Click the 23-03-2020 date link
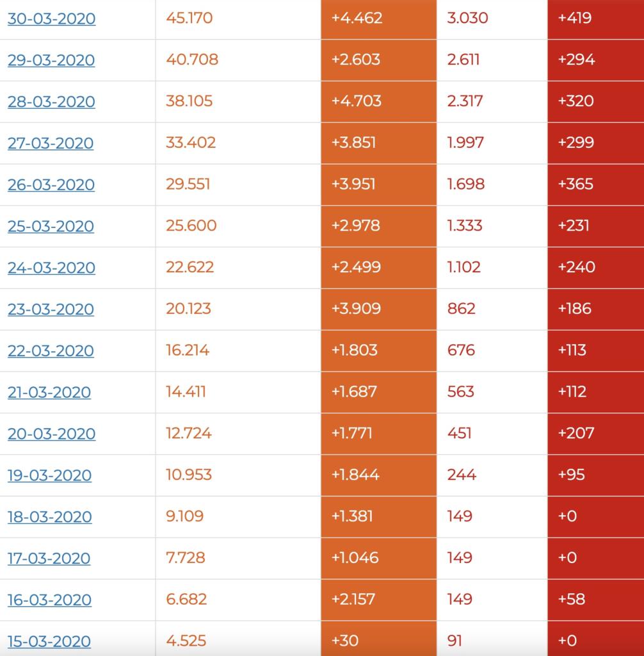Viewport: 644px width, 656px height. click(51, 309)
